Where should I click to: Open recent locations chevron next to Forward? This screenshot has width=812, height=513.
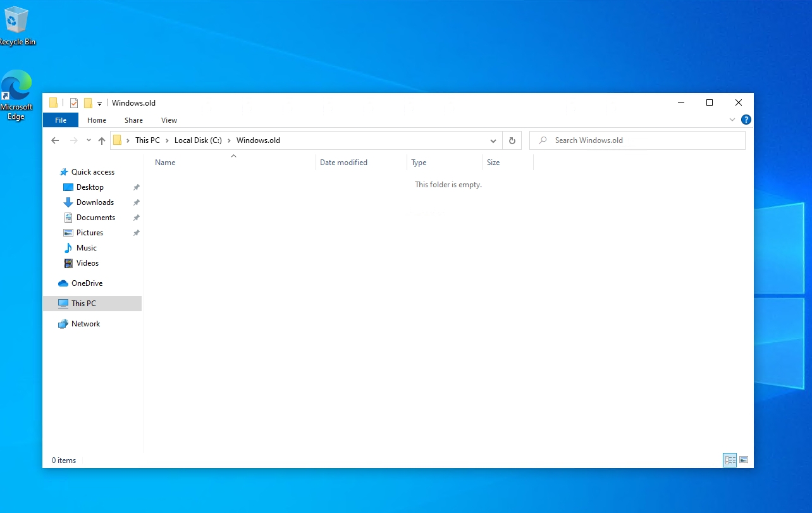(x=88, y=140)
